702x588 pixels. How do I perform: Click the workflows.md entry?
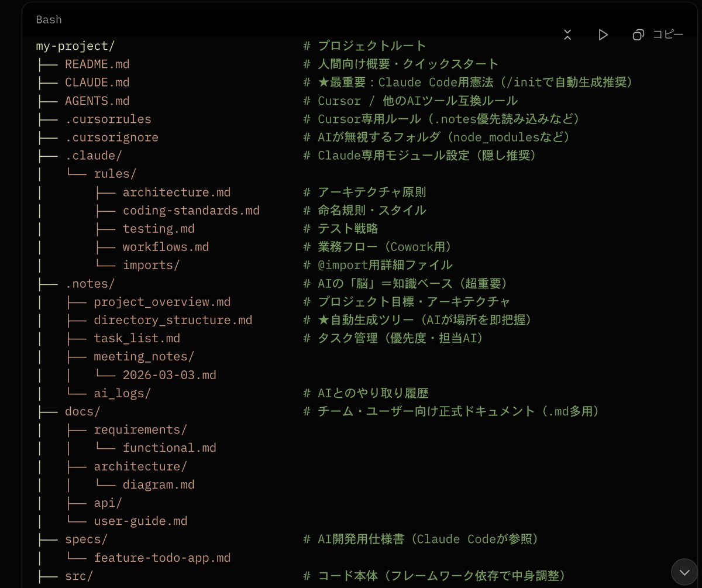coord(166,247)
